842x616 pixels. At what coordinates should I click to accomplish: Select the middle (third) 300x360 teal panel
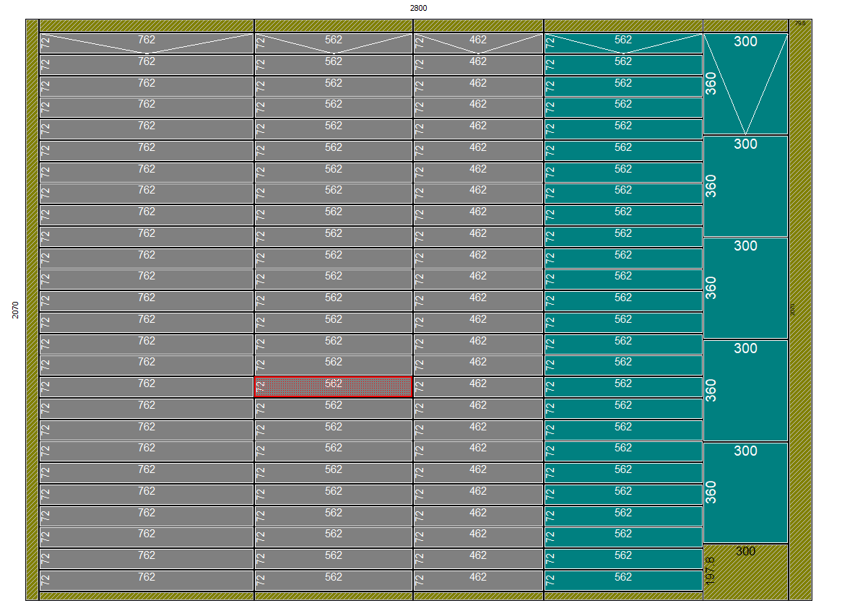point(745,289)
